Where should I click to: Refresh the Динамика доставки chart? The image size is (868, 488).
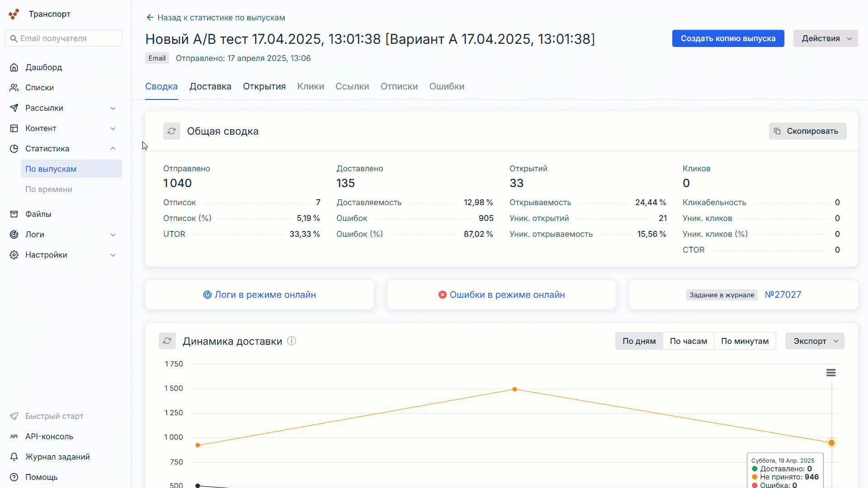(167, 341)
